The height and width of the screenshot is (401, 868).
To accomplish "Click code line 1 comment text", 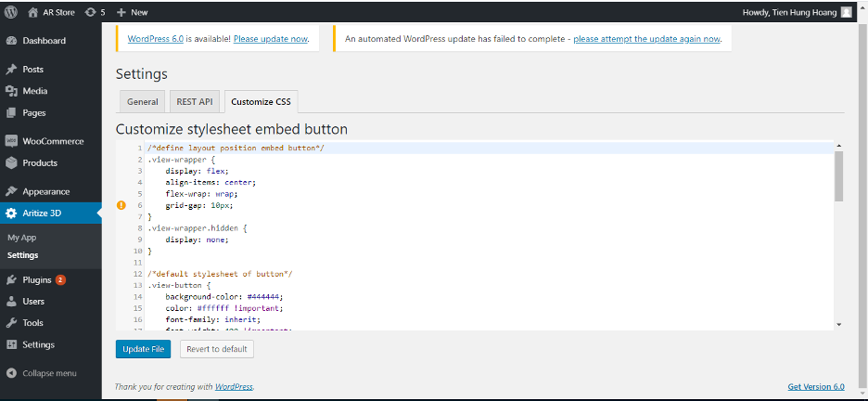I will pyautogui.click(x=236, y=148).
